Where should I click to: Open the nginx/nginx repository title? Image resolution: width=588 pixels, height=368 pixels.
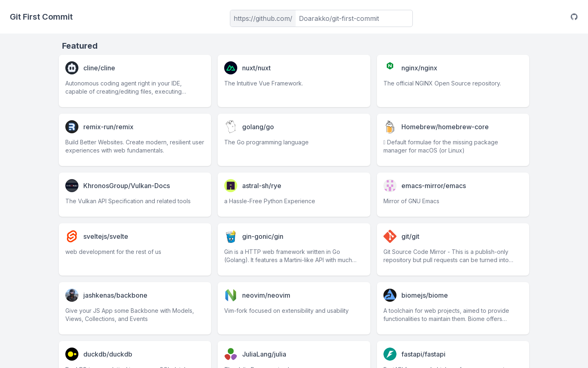[x=419, y=68]
